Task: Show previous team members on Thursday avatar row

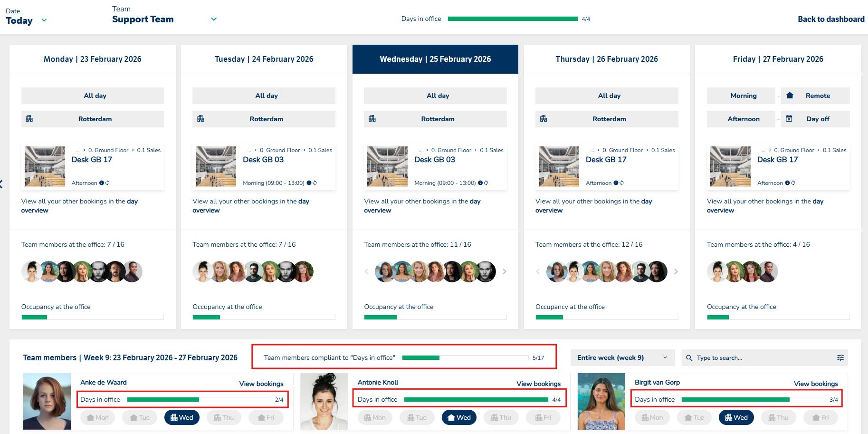Action: 538,271
